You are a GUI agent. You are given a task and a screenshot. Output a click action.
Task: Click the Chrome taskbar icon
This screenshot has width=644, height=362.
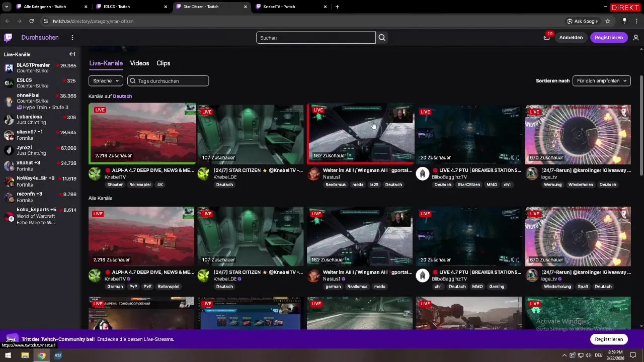(x=41, y=355)
